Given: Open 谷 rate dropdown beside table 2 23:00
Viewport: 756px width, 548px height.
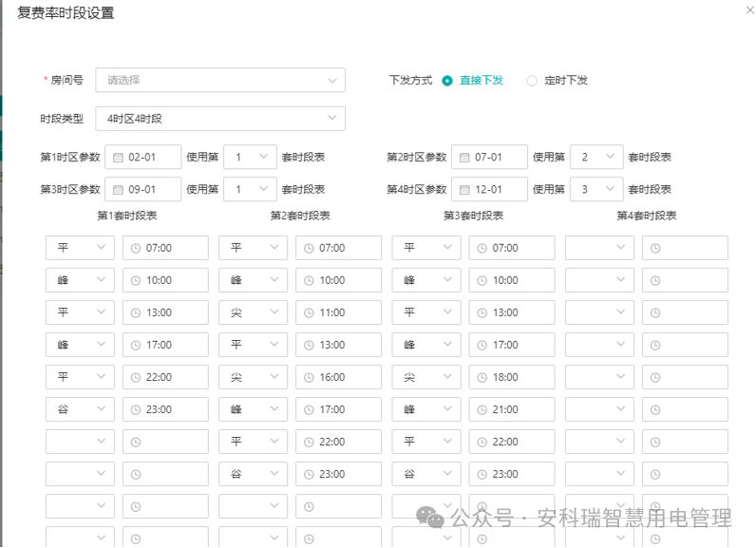Looking at the screenshot, I should [x=254, y=474].
